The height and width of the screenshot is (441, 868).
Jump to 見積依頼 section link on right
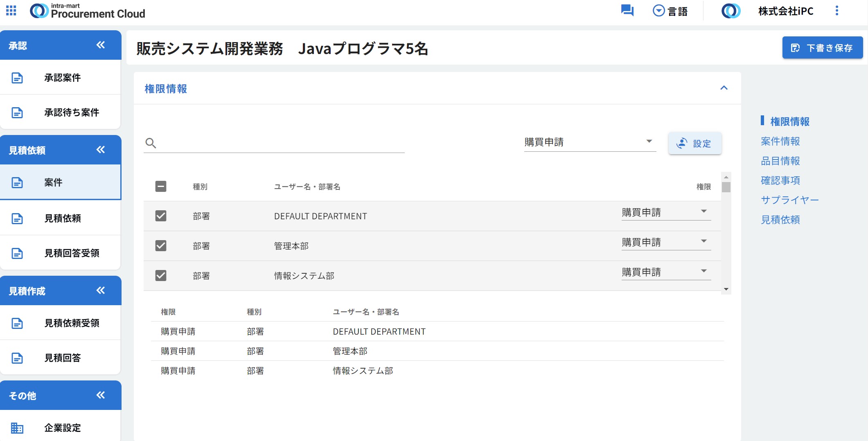780,220
